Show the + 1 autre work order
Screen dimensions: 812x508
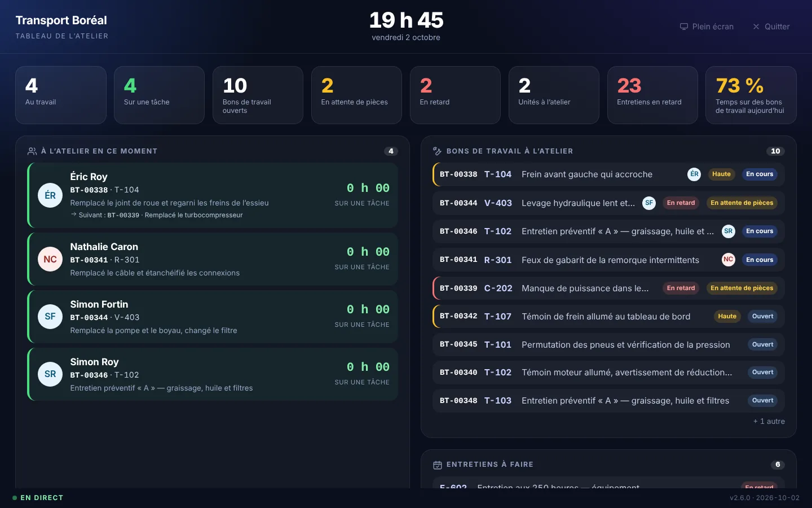click(x=769, y=422)
